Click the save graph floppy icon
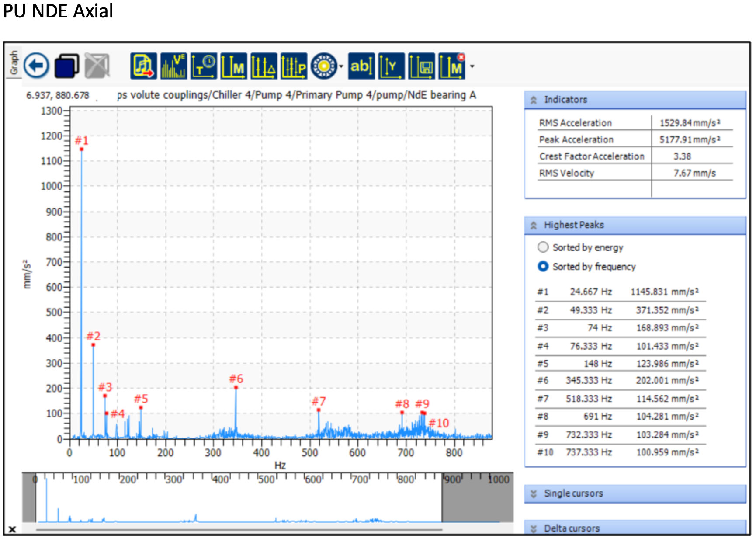The width and height of the screenshot is (756, 542). point(422,66)
